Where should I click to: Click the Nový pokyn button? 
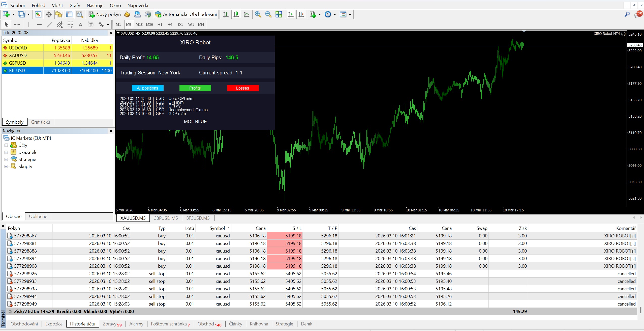coord(105,14)
